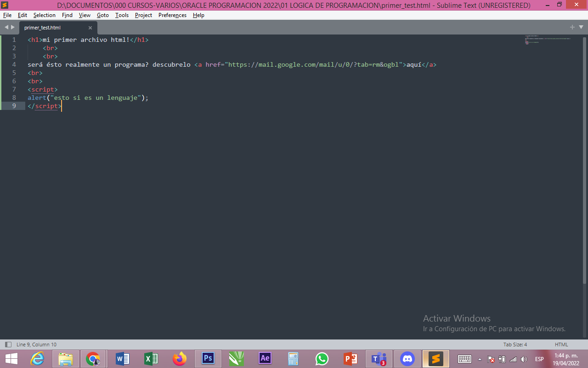This screenshot has width=588, height=368.
Task: Open File Explorer from taskbar
Action: [66, 359]
